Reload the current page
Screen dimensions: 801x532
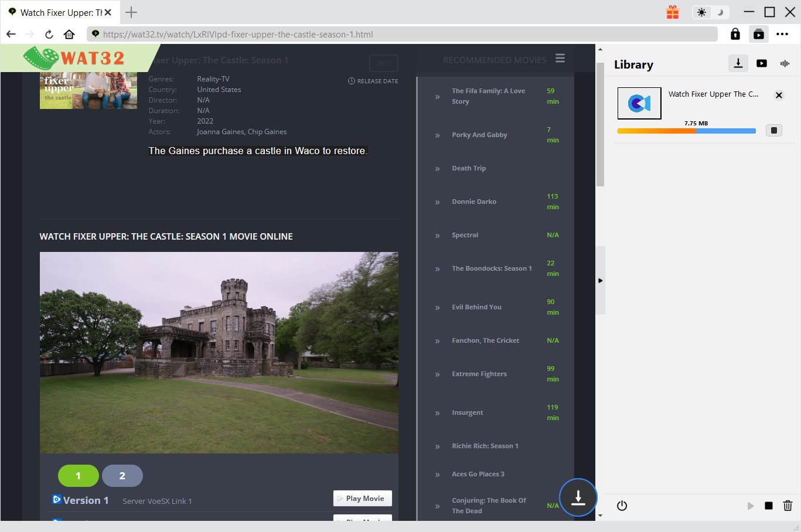(49, 35)
